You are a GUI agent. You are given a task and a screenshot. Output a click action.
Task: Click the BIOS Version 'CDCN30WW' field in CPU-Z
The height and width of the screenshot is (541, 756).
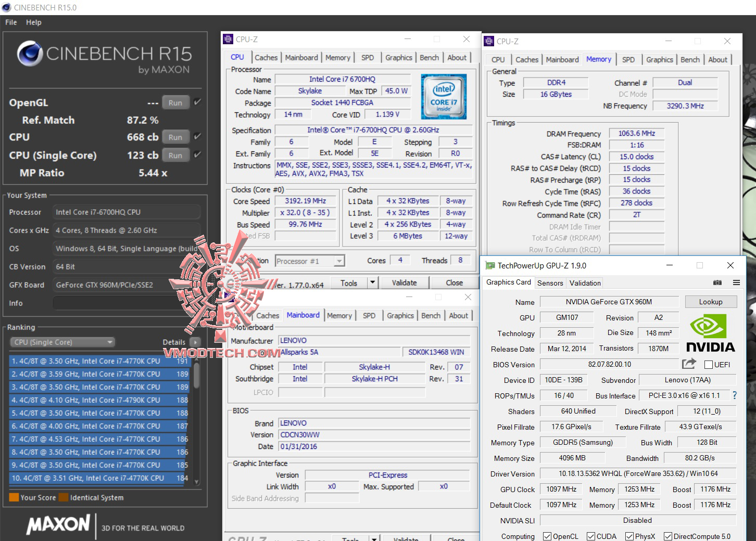(374, 434)
